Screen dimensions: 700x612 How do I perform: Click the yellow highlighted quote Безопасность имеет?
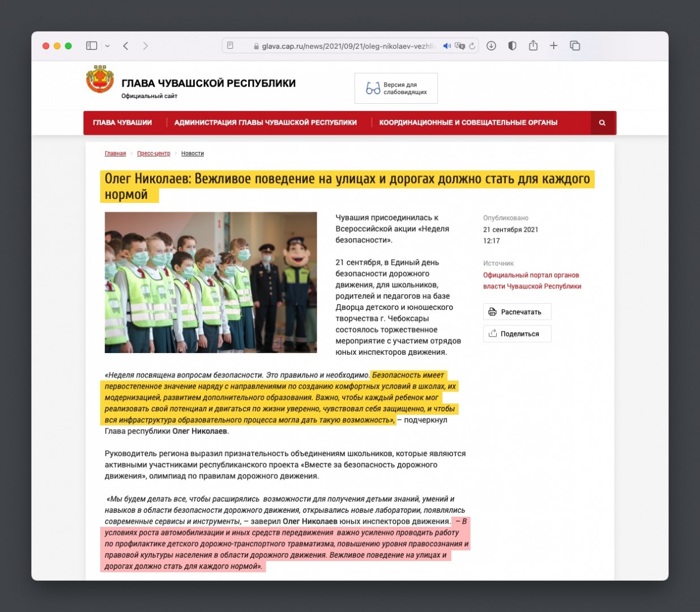[280, 397]
